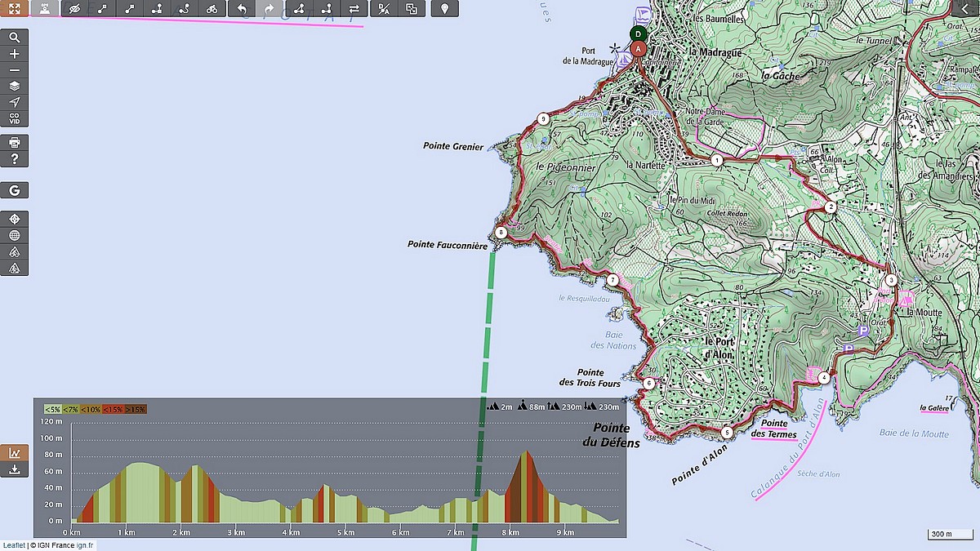This screenshot has height=551, width=980.
Task: Select waypoint 2 on the route
Action: (831, 207)
